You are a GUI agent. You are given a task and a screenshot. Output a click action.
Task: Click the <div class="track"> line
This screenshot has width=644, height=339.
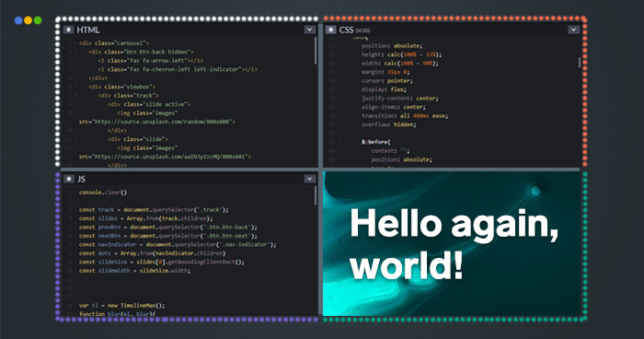(x=128, y=96)
